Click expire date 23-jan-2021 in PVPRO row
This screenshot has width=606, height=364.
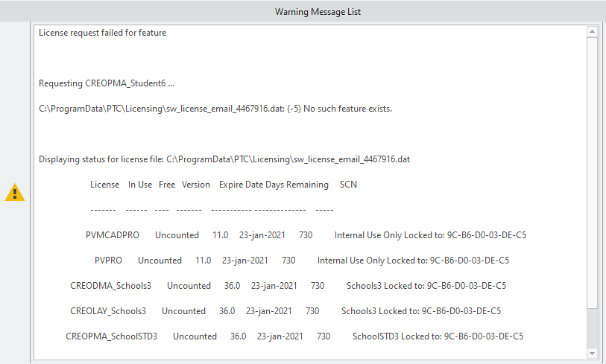coord(245,261)
